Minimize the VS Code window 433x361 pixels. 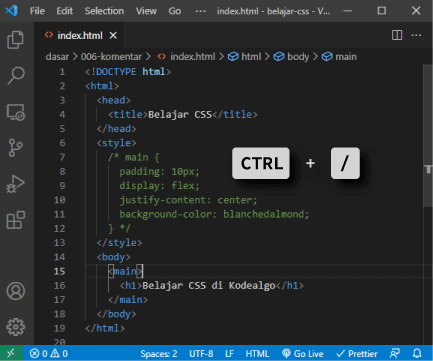347,11
